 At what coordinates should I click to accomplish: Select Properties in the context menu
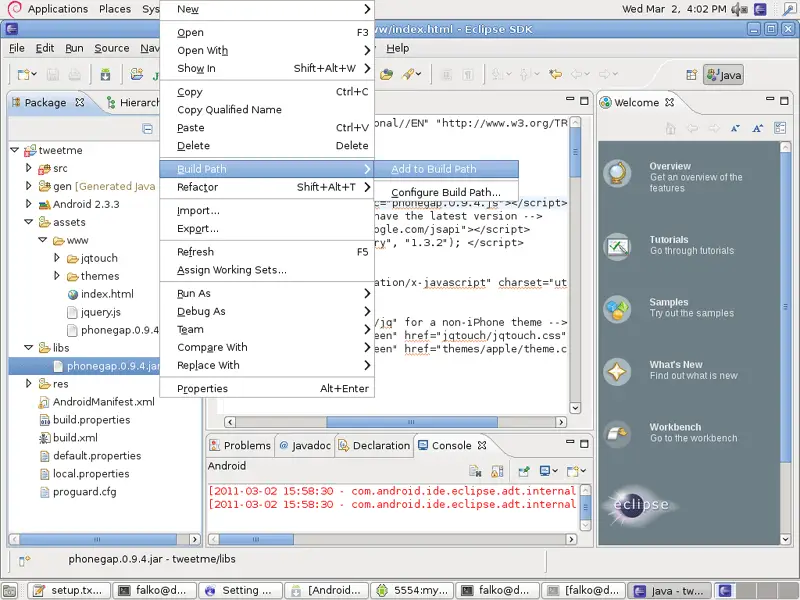267,389
